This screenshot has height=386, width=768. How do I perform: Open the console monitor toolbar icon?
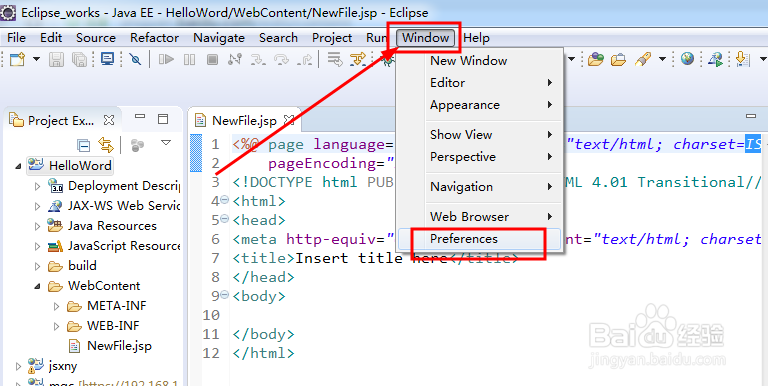(107, 59)
